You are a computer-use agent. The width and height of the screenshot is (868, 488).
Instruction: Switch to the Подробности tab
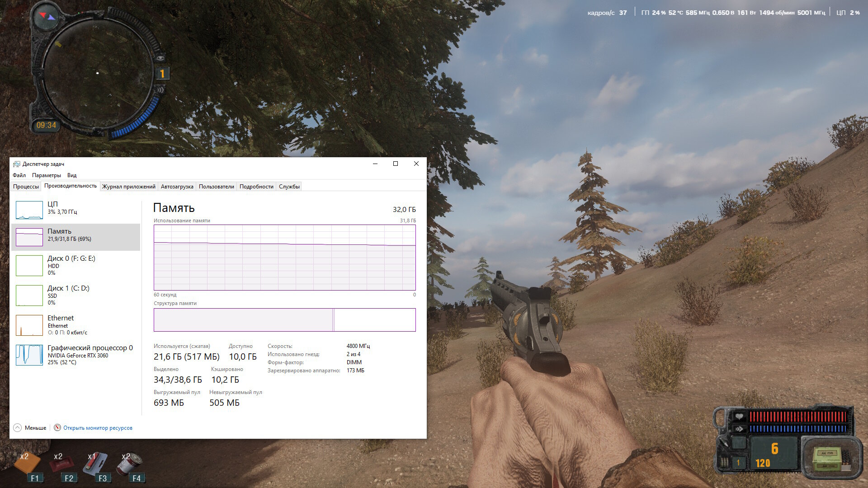pyautogui.click(x=256, y=187)
